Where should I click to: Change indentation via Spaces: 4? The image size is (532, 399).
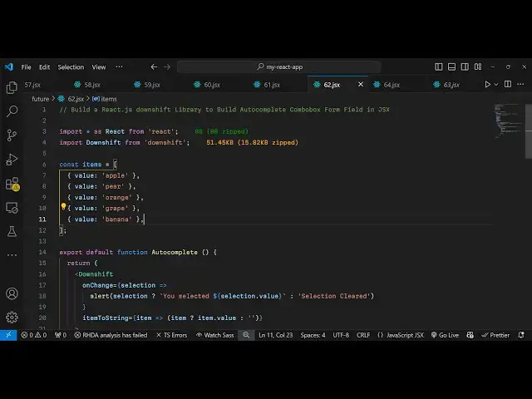313,335
